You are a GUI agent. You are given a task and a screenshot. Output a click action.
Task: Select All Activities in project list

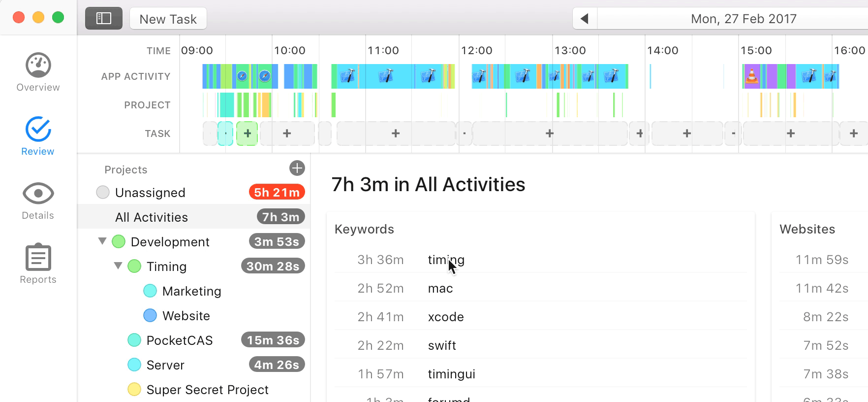click(152, 217)
